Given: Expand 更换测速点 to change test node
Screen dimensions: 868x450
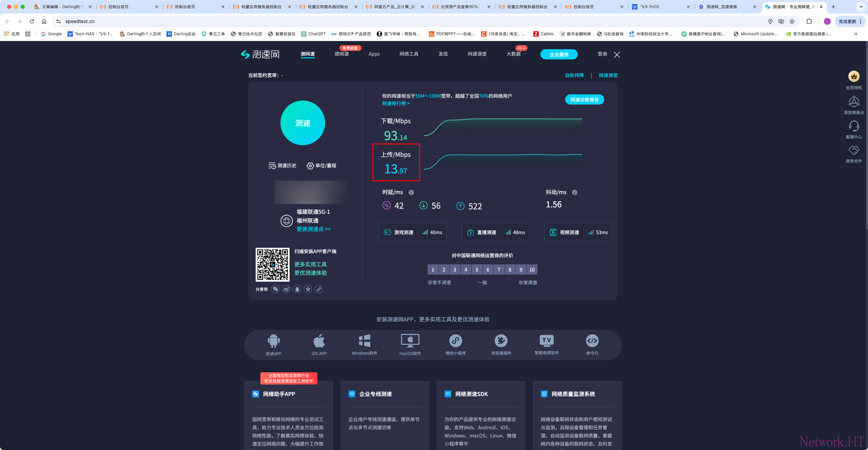Looking at the screenshot, I should tap(314, 229).
